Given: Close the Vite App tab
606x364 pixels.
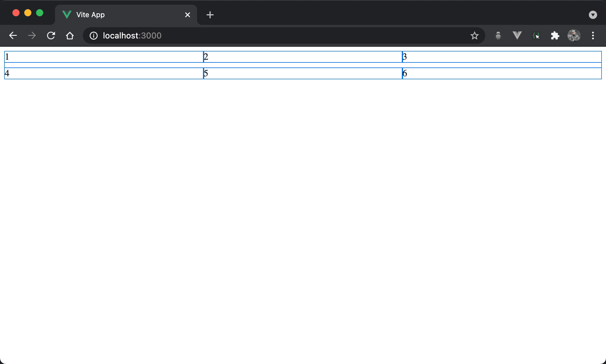Looking at the screenshot, I should (x=187, y=15).
